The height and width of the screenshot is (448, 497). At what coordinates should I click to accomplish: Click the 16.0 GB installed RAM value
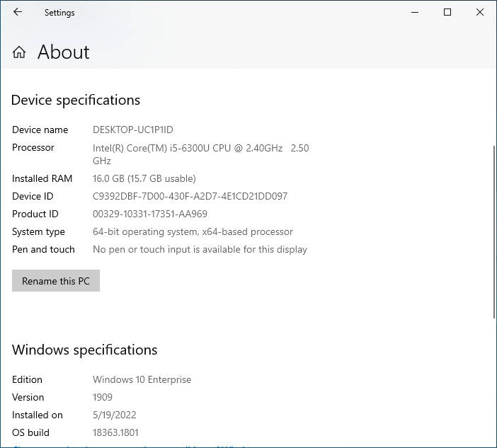point(144,178)
